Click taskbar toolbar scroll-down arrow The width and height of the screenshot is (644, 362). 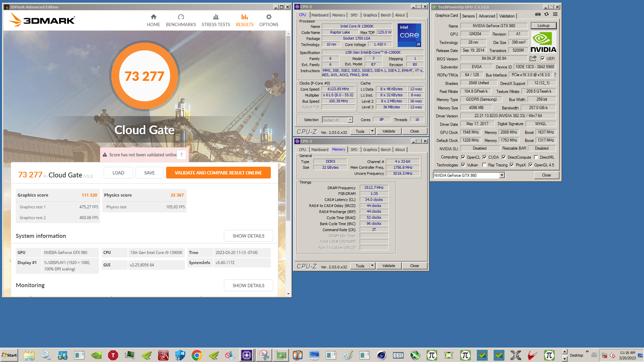pos(564,359)
